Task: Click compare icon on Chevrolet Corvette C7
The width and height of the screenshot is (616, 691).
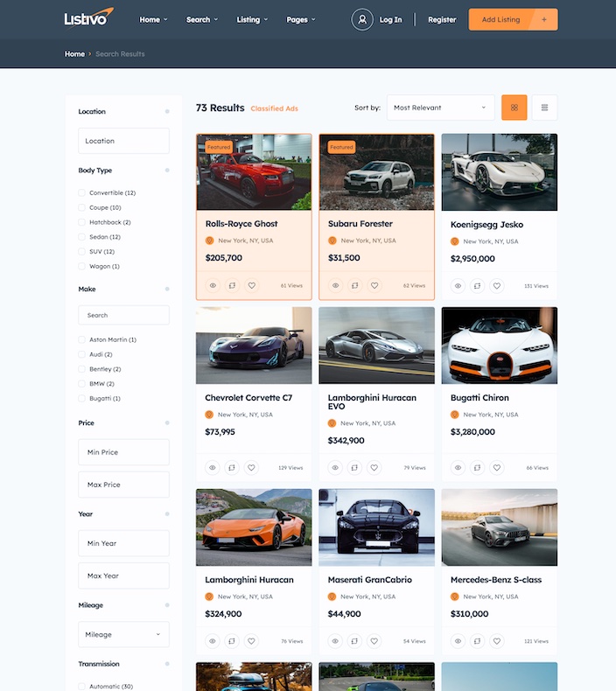Action: coord(232,468)
